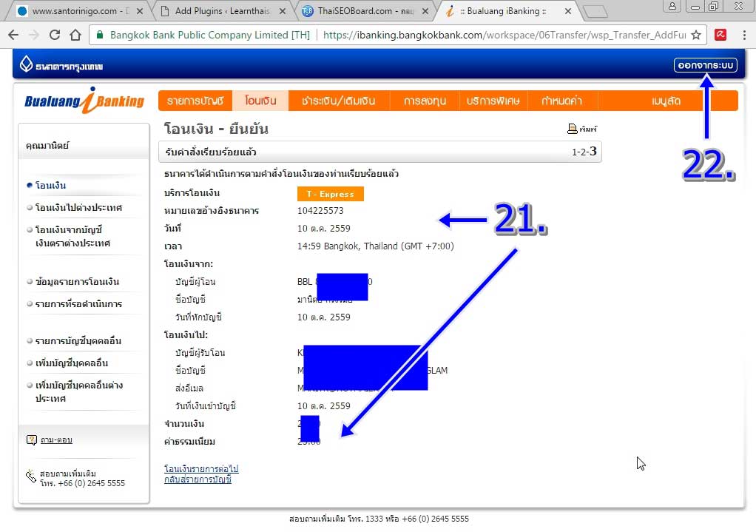
Task: Open the red extension icon in toolbar
Action: [720, 35]
